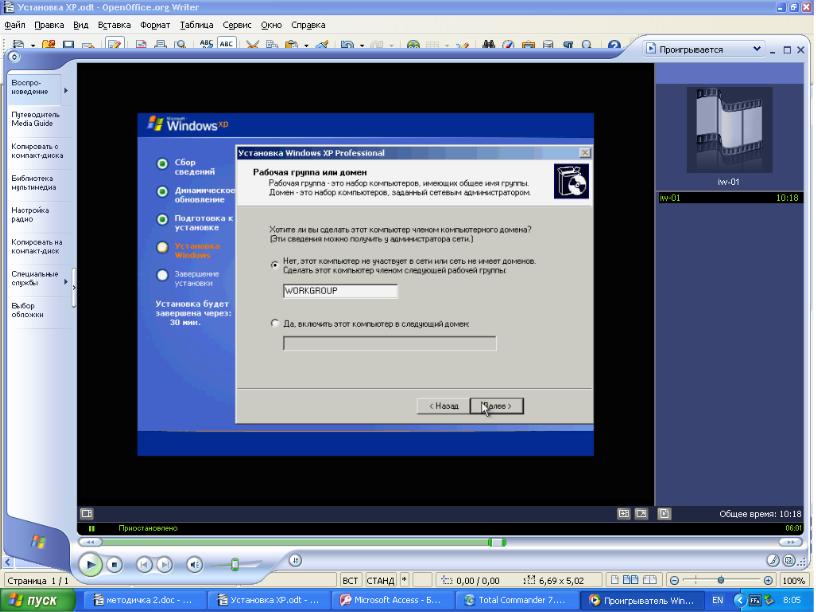Screen dimensions: 816x612
Task: Open the пуск Start button
Action: point(36,600)
